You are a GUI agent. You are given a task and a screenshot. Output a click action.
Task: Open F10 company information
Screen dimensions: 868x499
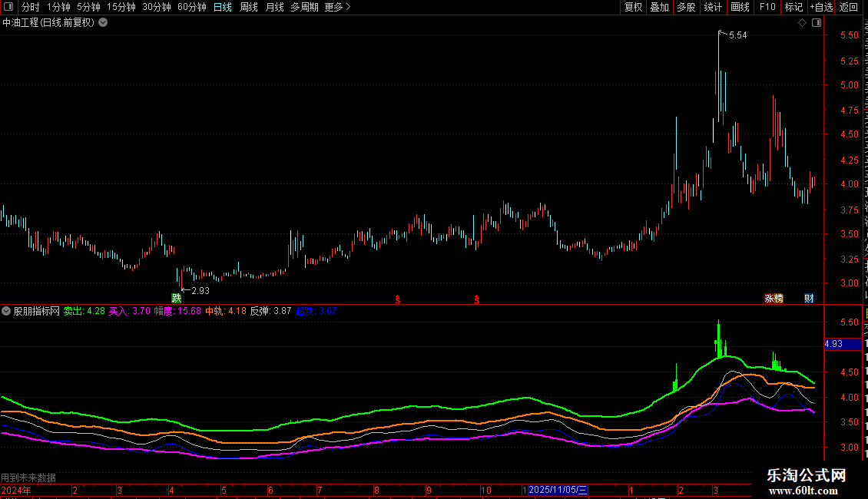click(767, 7)
